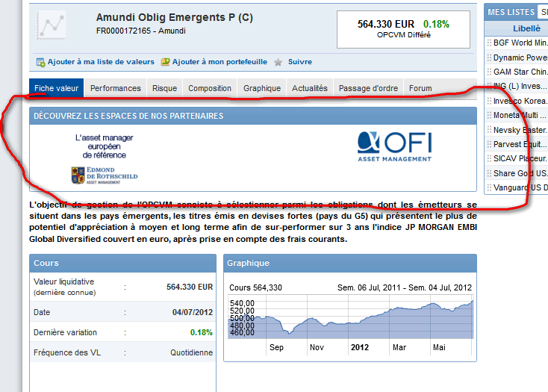Click the drag handle beside BGF World Min.
The width and height of the screenshot is (548, 392).
pos(489,43)
